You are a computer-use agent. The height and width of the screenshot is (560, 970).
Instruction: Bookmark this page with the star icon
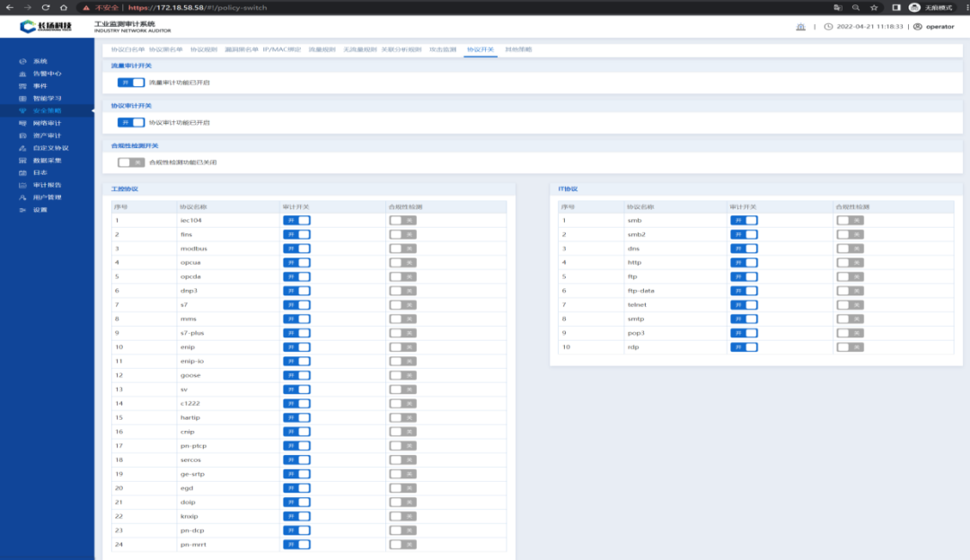tap(873, 7)
